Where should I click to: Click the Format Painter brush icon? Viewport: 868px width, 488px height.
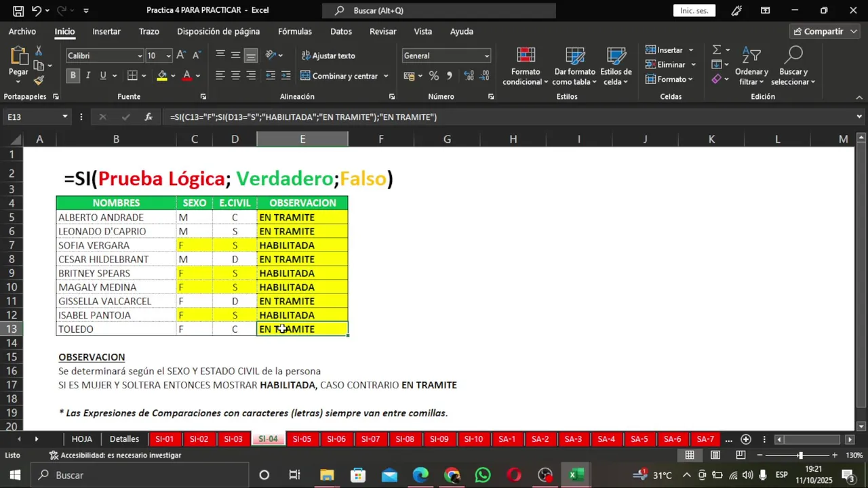[x=39, y=81]
